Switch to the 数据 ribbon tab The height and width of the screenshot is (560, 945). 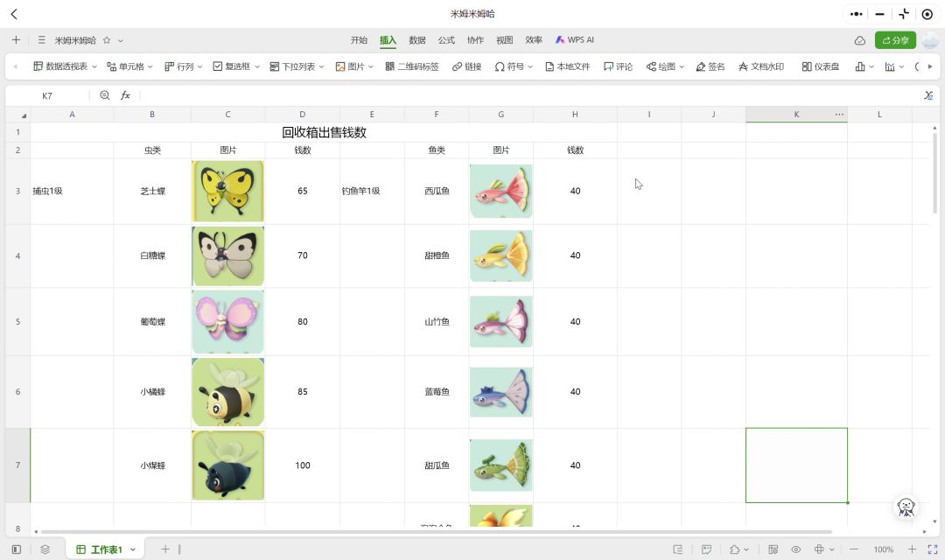[x=417, y=40]
